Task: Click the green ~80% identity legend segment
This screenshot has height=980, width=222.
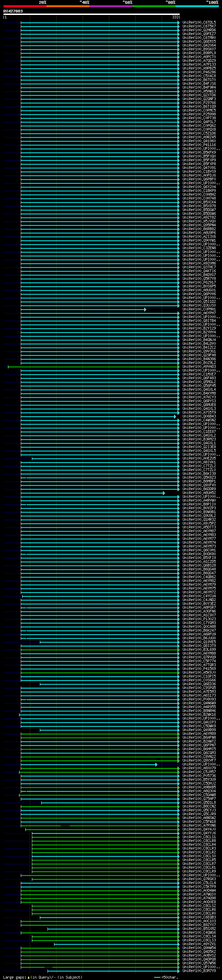Action: 154,6
